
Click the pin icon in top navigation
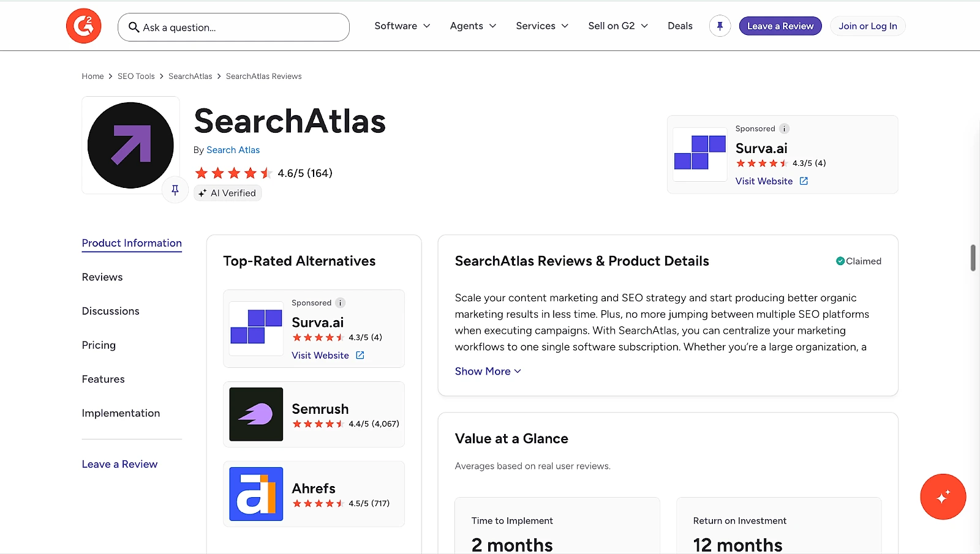pyautogui.click(x=720, y=26)
